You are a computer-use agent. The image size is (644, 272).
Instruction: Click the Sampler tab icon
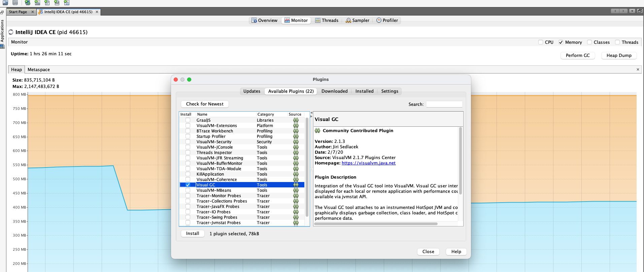pos(348,21)
